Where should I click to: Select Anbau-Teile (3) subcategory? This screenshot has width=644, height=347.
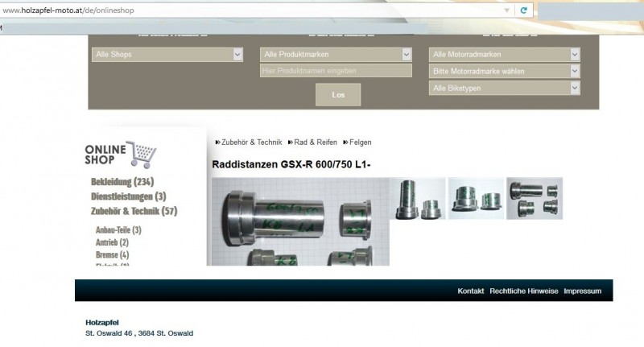tap(118, 230)
